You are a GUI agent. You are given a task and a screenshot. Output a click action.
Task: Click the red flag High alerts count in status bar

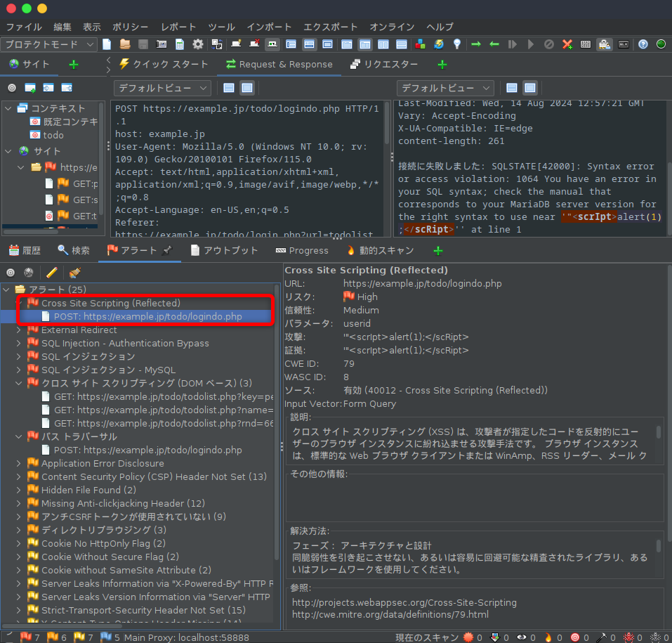pos(30,637)
